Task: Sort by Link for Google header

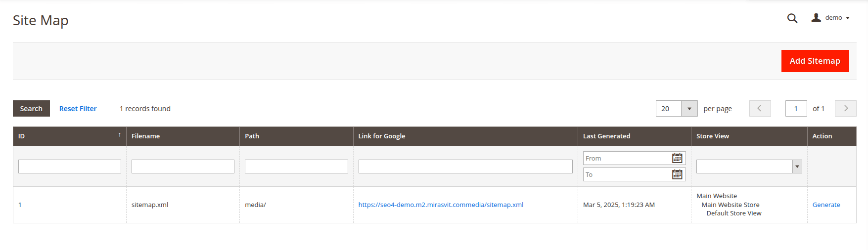Action: [465, 136]
